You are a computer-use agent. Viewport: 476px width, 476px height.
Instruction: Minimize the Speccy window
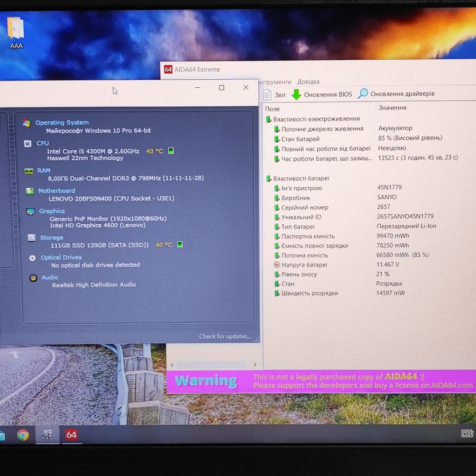click(198, 88)
